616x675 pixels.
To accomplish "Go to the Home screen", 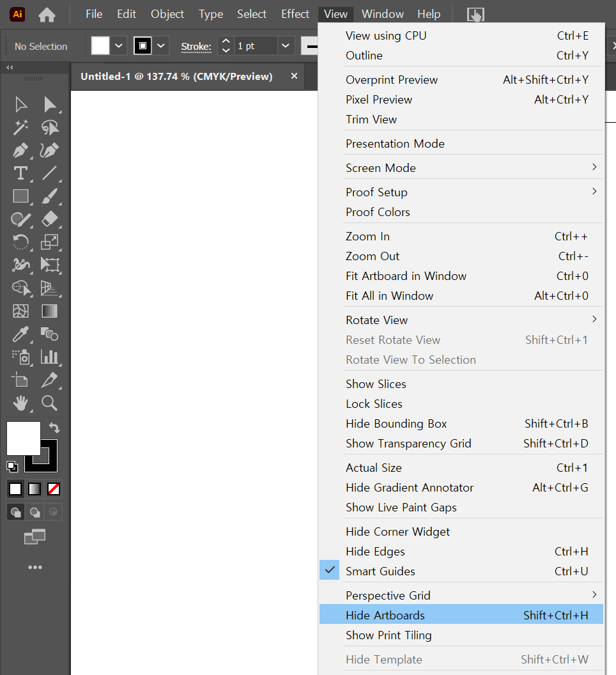I will point(47,15).
